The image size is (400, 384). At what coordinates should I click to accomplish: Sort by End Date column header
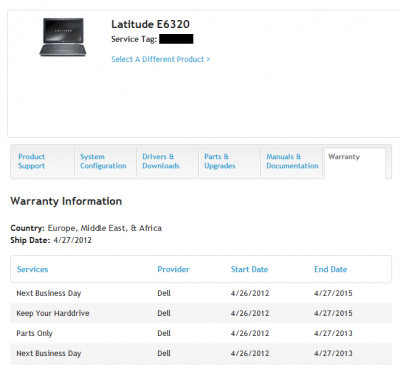331,269
